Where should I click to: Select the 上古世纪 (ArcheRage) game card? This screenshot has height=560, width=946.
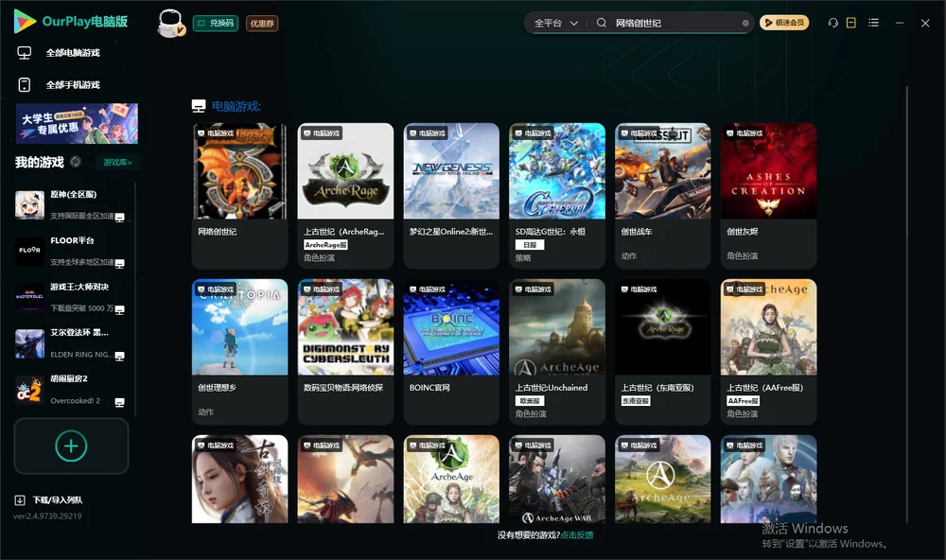[345, 196]
